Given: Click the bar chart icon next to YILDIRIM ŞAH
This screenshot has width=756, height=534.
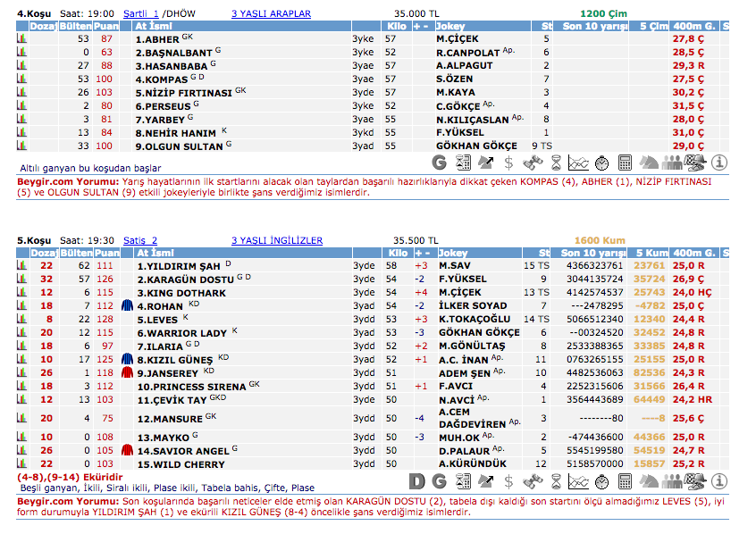Looking at the screenshot, I should click(22, 265).
